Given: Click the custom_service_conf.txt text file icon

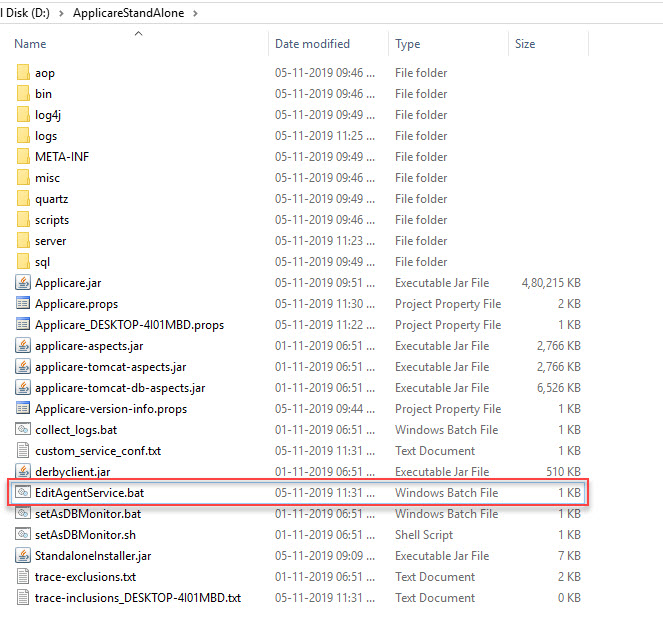Looking at the screenshot, I should click(23, 451).
